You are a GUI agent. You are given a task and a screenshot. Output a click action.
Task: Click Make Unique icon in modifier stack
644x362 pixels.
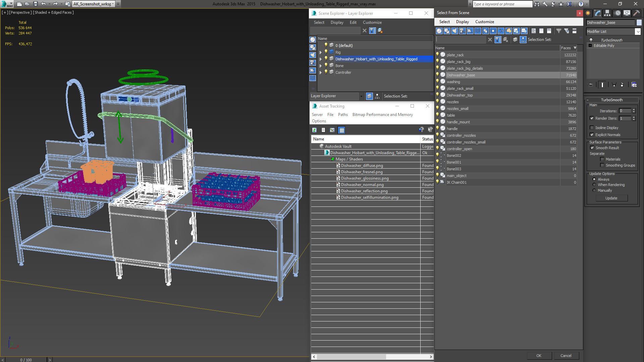614,85
